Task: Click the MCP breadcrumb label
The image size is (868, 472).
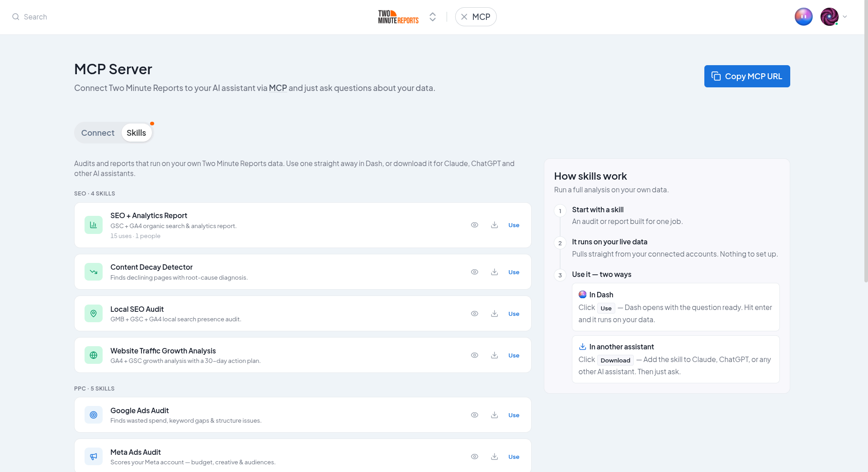Action: (481, 17)
